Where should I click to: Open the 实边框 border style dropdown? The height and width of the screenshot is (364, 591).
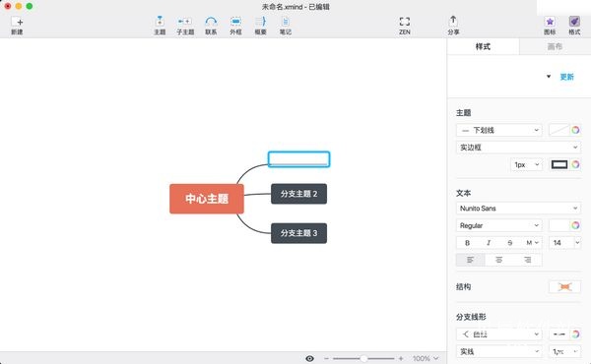click(518, 148)
